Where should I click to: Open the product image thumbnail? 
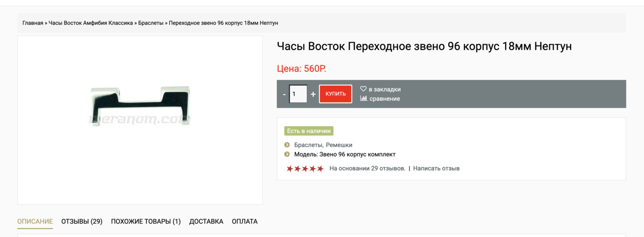(x=140, y=120)
